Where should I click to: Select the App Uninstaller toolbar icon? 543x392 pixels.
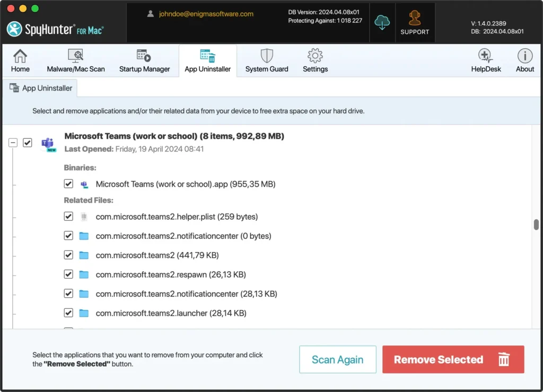pyautogui.click(x=207, y=56)
